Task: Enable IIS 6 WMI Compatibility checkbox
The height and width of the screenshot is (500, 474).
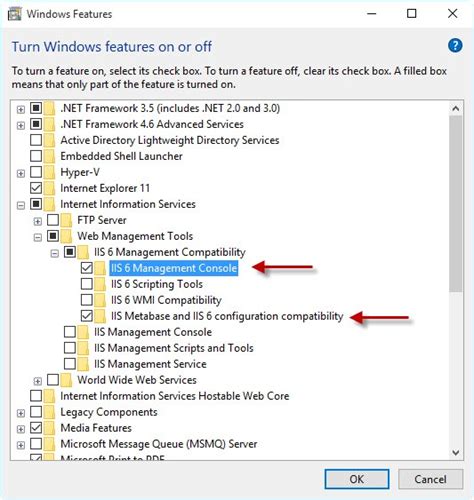Action: (x=87, y=300)
